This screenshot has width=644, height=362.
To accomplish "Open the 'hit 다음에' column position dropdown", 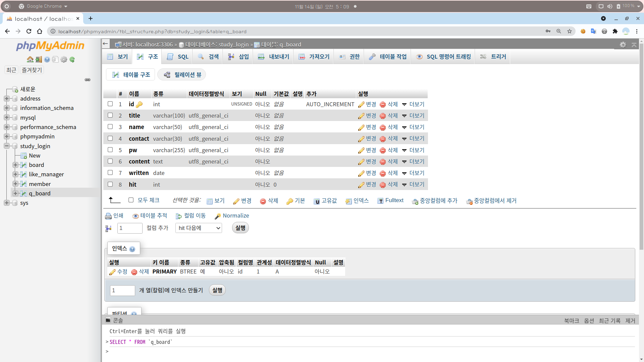I will [x=199, y=228].
